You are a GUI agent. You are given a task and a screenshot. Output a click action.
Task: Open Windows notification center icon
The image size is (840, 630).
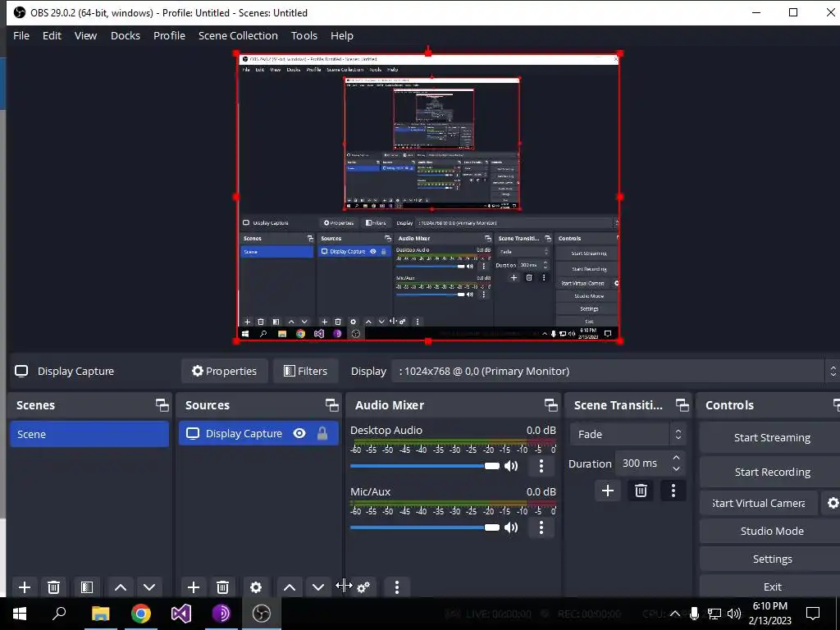click(x=813, y=614)
